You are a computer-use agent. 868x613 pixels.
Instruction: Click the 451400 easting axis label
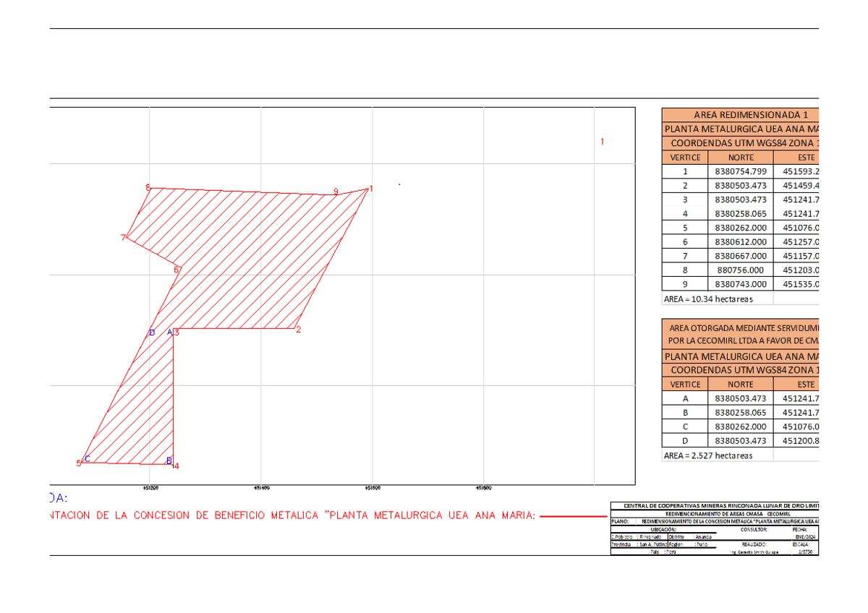261,489
